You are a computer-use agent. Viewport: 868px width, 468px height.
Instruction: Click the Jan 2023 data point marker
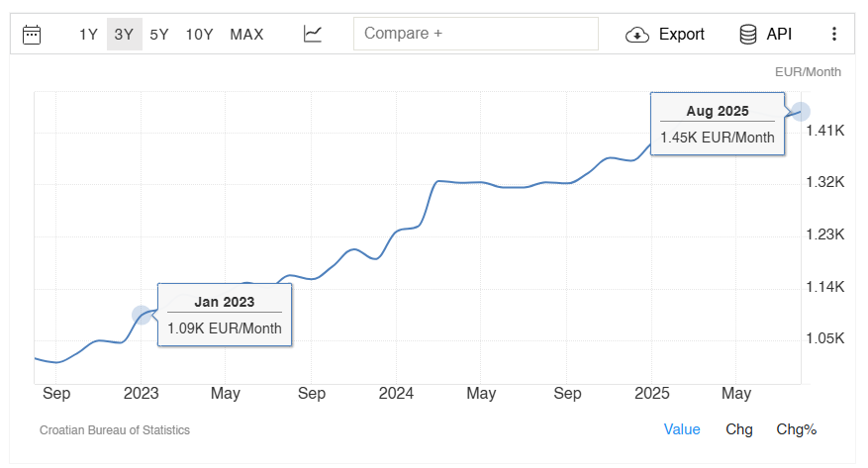pyautogui.click(x=142, y=316)
